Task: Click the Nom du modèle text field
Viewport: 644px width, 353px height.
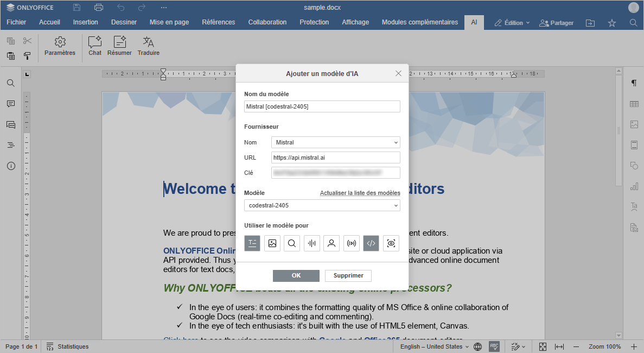Action: point(322,106)
